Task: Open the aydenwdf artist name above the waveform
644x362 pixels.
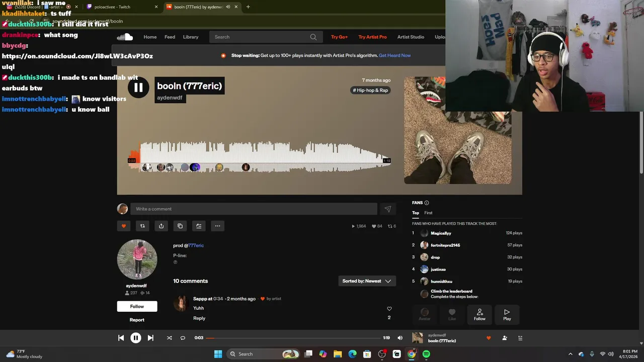Action: pyautogui.click(x=170, y=98)
